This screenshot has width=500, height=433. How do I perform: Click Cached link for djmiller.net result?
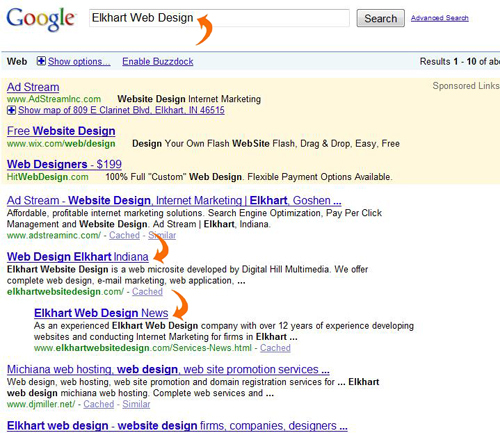click(99, 404)
